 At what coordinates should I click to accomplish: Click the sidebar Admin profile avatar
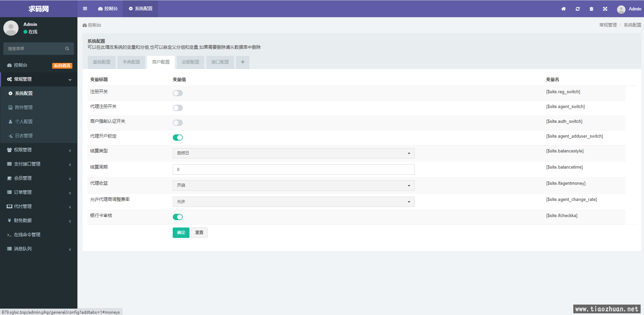pos(11,28)
